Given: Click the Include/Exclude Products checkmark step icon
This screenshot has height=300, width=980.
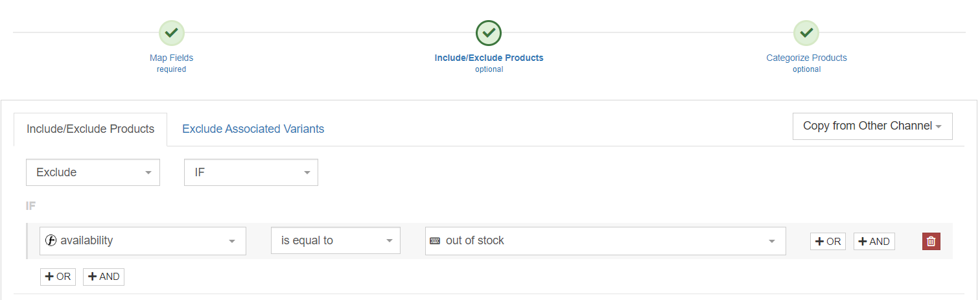Looking at the screenshot, I should (489, 32).
